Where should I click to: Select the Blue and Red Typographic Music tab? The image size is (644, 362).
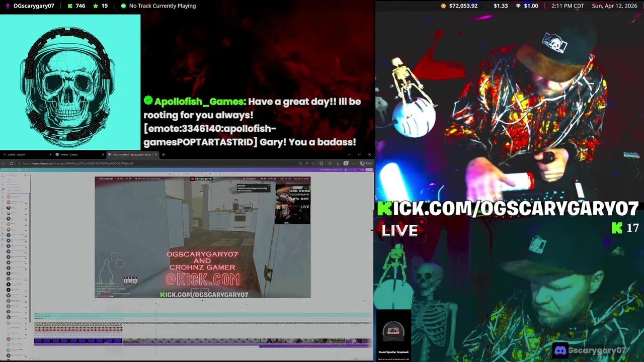(132, 154)
